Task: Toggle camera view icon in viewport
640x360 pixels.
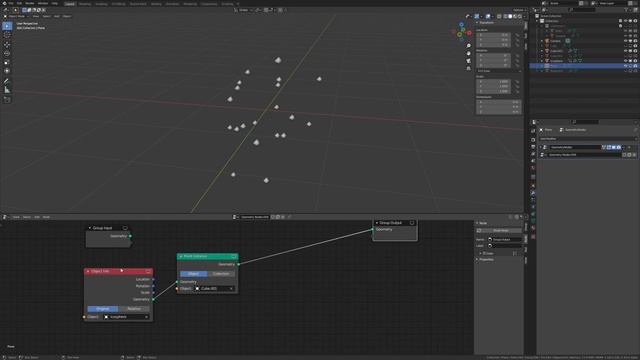Action: pyautogui.click(x=469, y=61)
